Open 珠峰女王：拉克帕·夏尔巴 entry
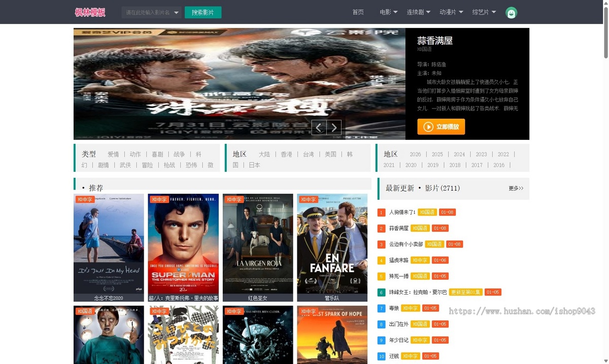 418,293
